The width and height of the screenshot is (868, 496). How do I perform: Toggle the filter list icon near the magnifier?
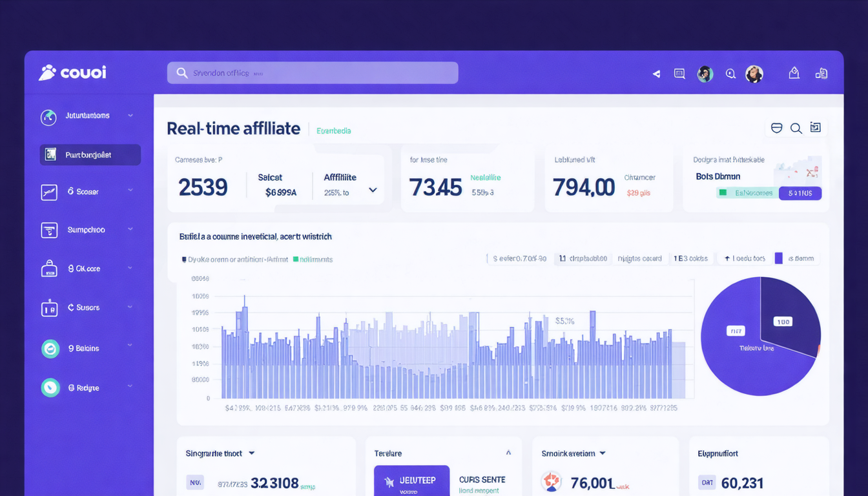click(x=776, y=128)
